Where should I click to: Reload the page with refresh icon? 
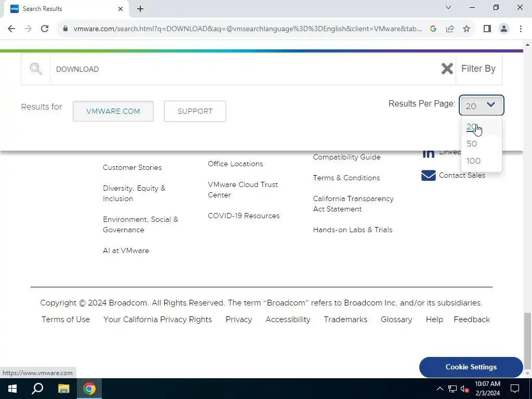point(45,29)
